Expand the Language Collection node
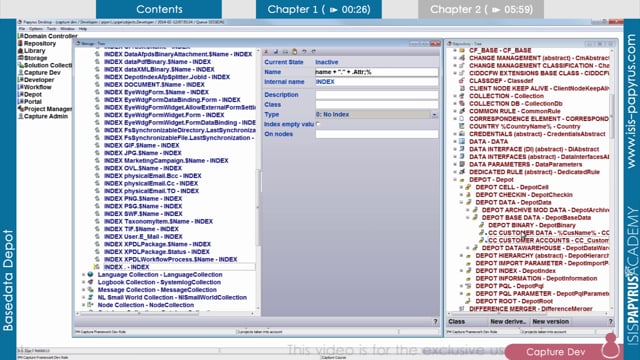Image resolution: width=640 pixels, height=360 pixels. pyautogui.click(x=84, y=275)
